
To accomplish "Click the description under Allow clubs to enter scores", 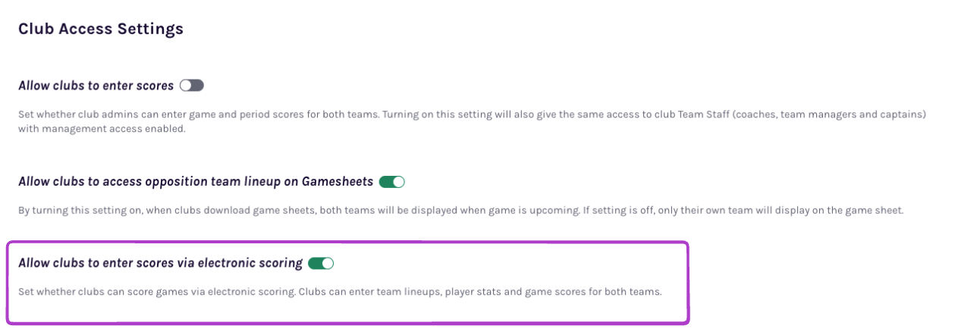I will [470, 114].
